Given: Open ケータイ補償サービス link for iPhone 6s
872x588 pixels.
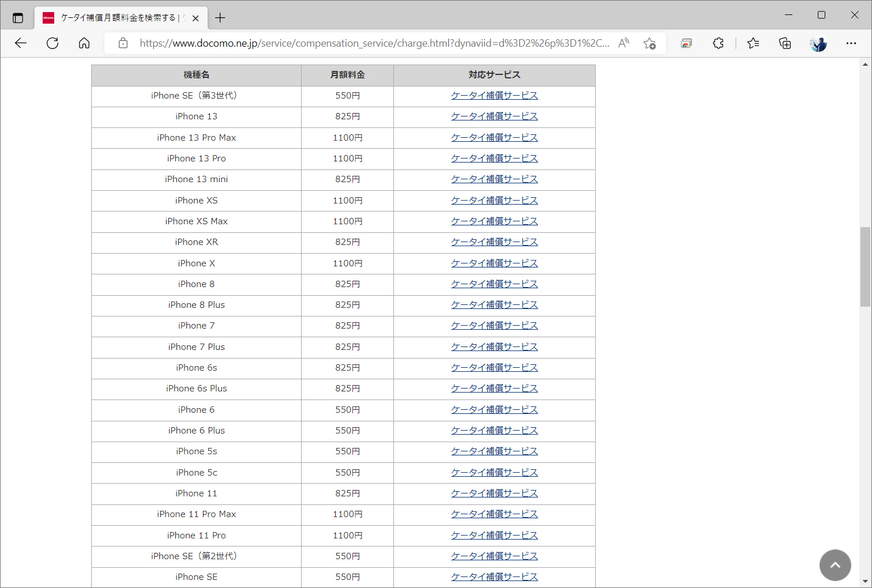Looking at the screenshot, I should click(494, 368).
